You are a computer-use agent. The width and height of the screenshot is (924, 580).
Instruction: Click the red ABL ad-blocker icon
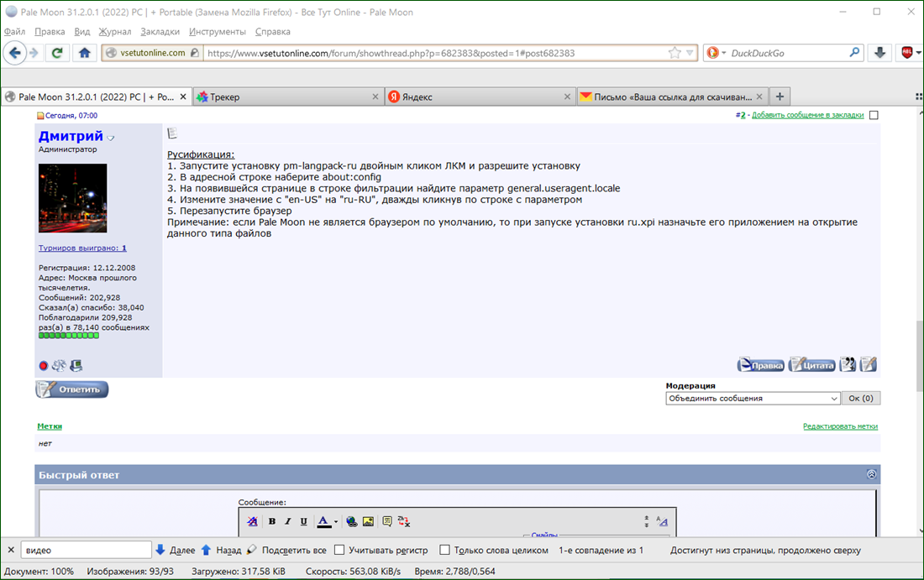tap(907, 53)
